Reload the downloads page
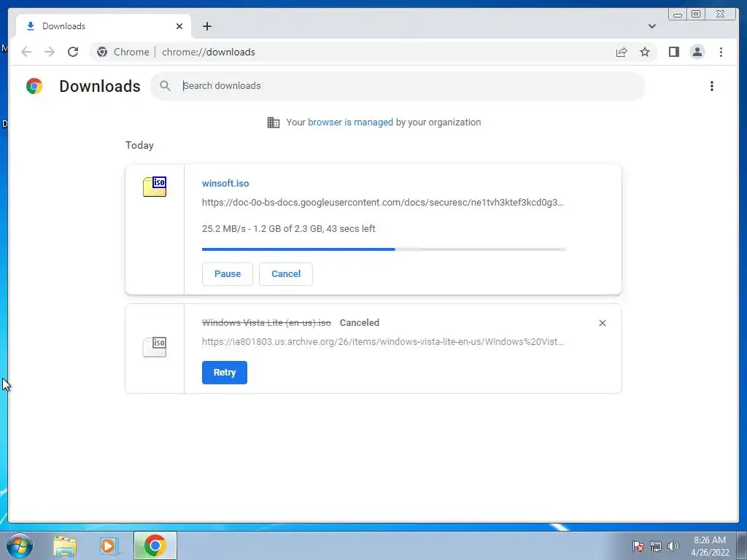The image size is (747, 560). pos(73,52)
